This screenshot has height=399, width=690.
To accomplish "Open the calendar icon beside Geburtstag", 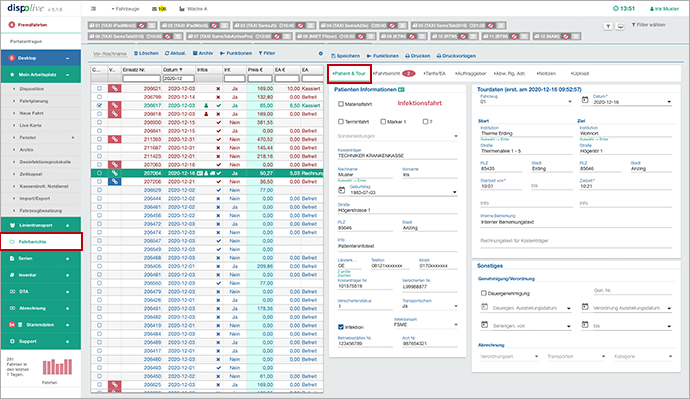I will point(341,190).
